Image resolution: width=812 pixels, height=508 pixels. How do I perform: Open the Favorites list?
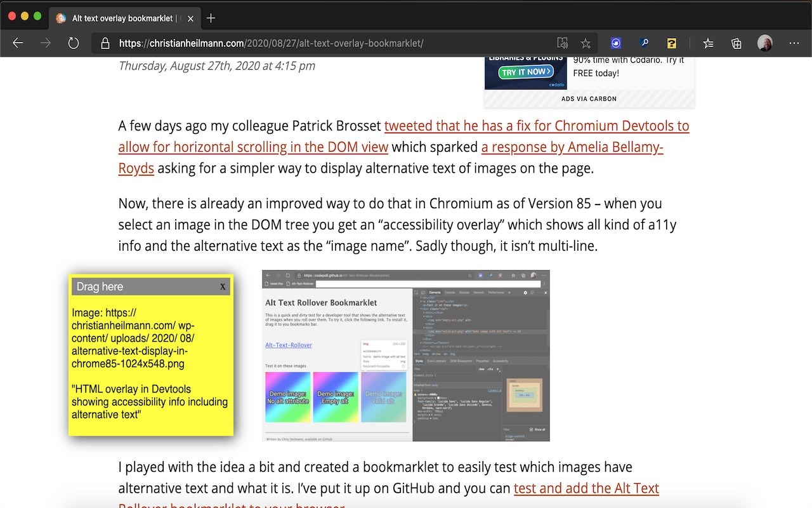[x=709, y=43]
